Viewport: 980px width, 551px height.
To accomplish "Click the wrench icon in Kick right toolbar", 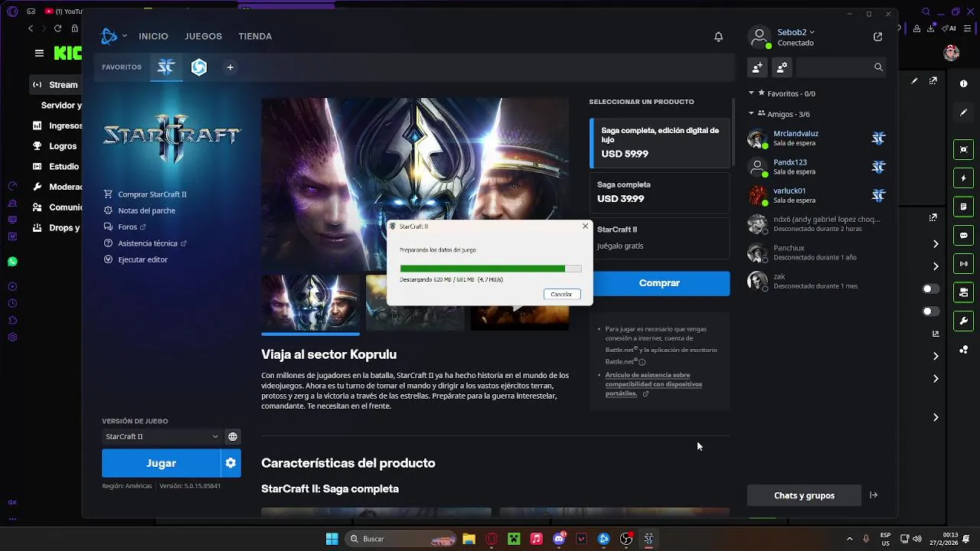I will (x=964, y=321).
